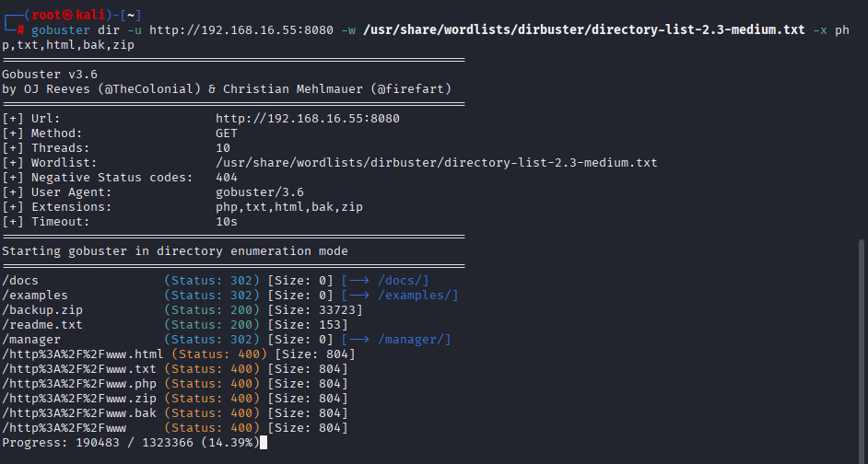Click the '/backup.zip' result path
The height and width of the screenshot is (464, 868).
click(42, 310)
